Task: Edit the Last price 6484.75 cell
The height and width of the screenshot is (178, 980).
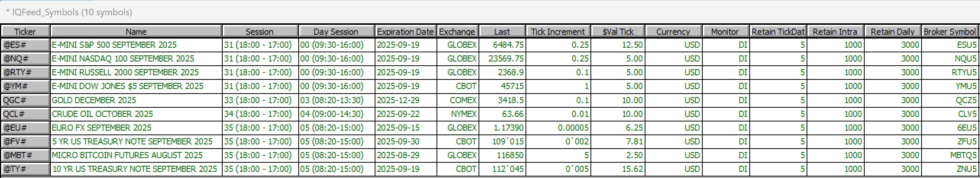Action: click(502, 45)
